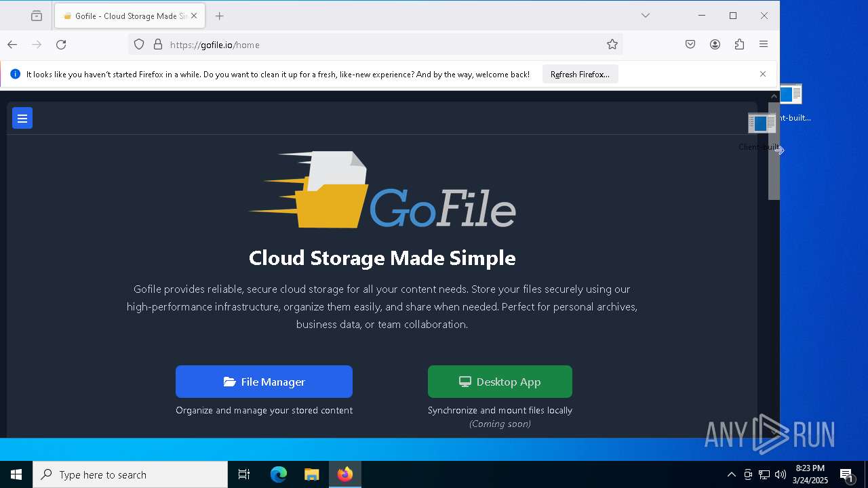
Task: Open Save to Pocket
Action: pos(690,45)
